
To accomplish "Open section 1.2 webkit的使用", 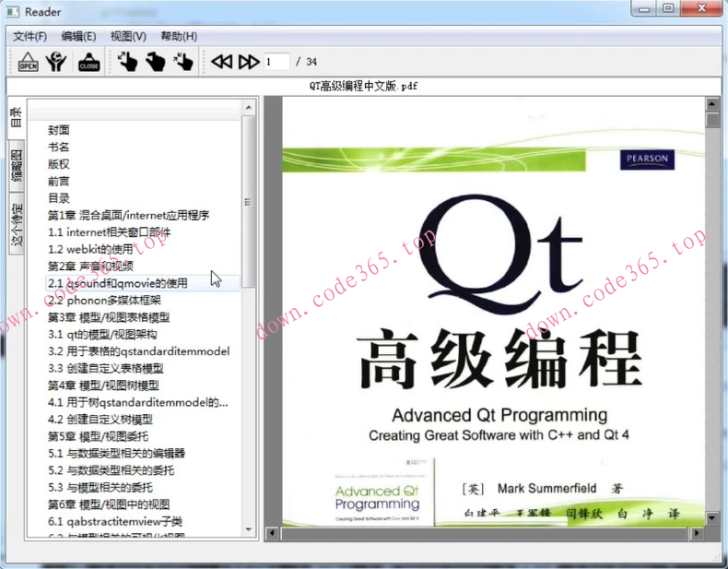I will click(x=90, y=249).
